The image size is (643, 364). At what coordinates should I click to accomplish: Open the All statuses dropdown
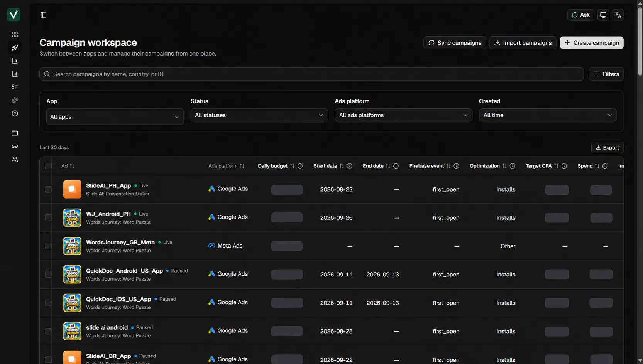coord(259,115)
